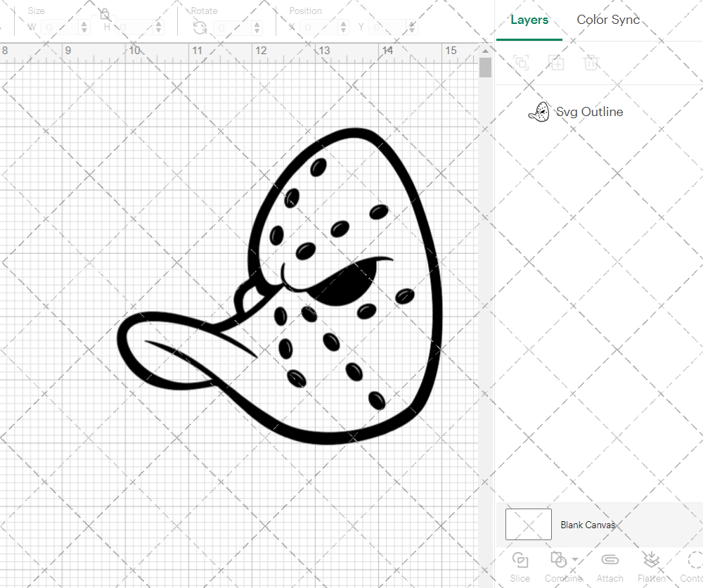Screen dimensions: 703x588
Task: Click the Svg Outline layer label
Action: pos(591,111)
